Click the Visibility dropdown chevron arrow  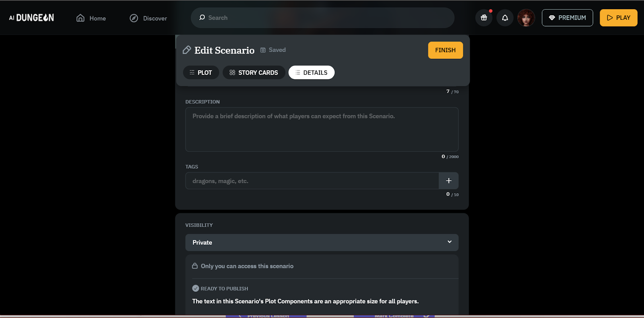click(450, 242)
